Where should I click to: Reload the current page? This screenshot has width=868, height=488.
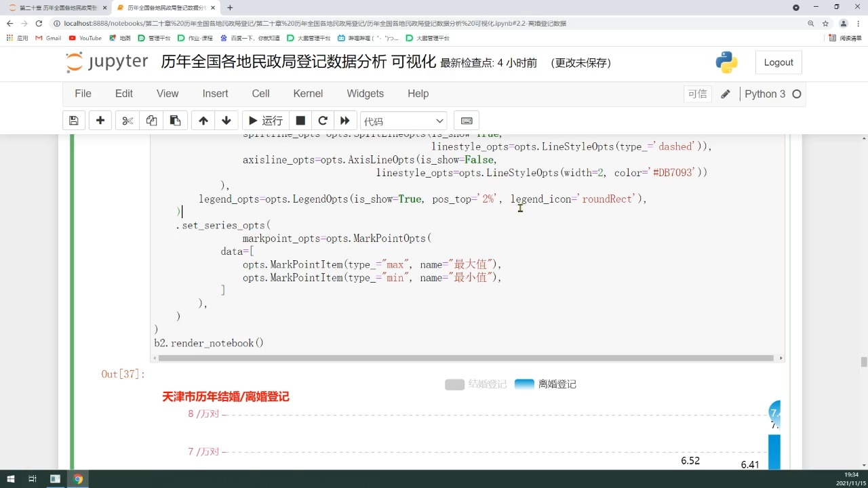click(x=39, y=23)
